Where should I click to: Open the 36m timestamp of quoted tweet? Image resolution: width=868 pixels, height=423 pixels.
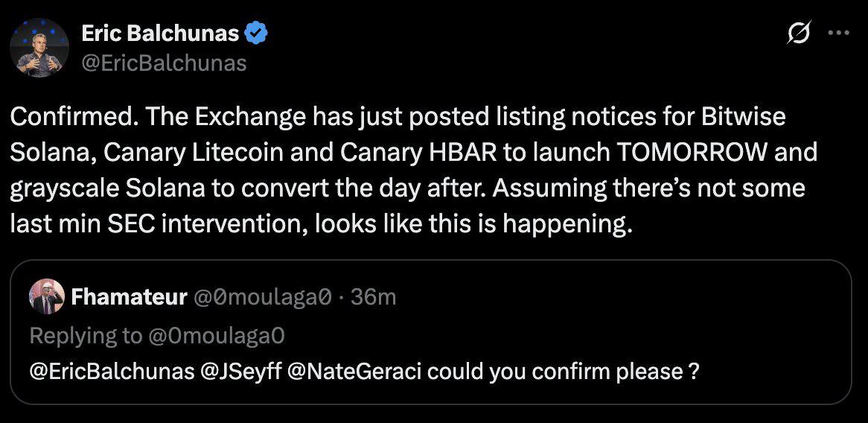point(373,298)
